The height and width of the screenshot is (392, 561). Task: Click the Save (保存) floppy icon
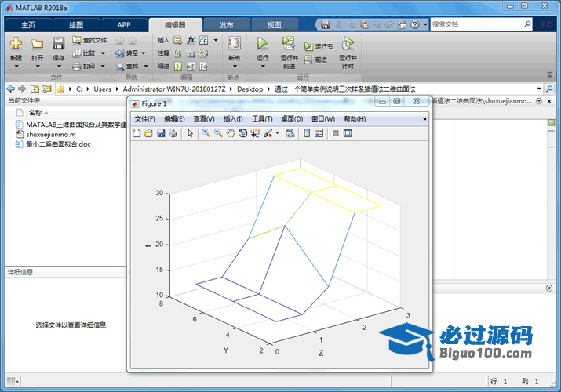coord(58,43)
